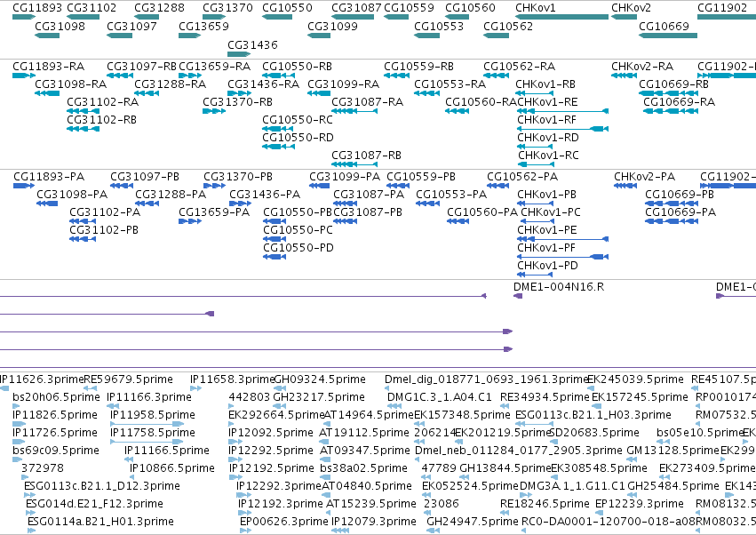Click the CG31370 gene label
The width and height of the screenshot is (756, 535).
click(227, 8)
